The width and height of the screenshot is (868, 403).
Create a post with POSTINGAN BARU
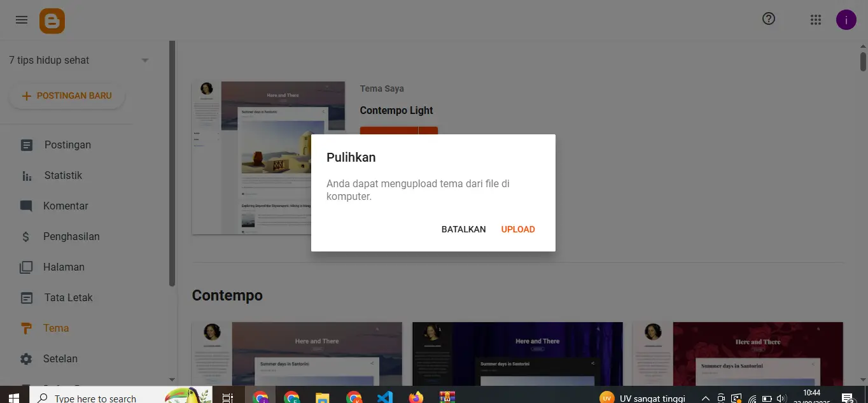click(67, 96)
